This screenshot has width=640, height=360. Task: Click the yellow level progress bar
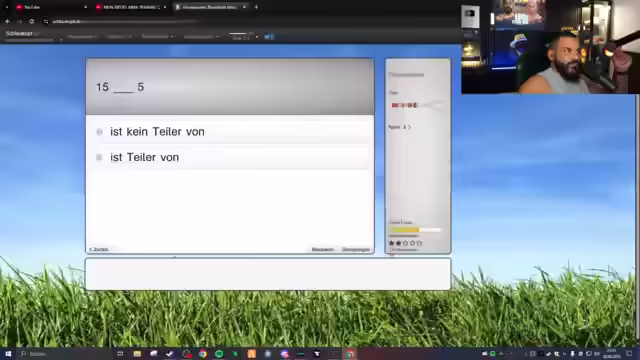pyautogui.click(x=415, y=230)
